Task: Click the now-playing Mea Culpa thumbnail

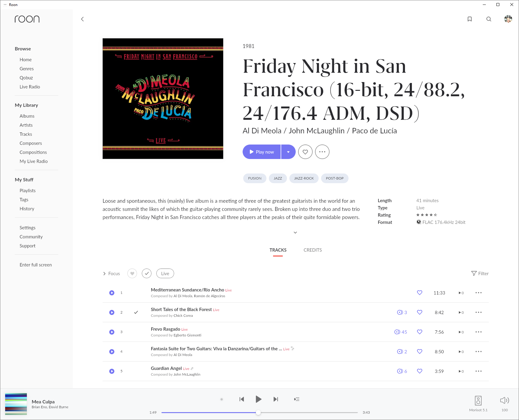Action: coord(16,404)
